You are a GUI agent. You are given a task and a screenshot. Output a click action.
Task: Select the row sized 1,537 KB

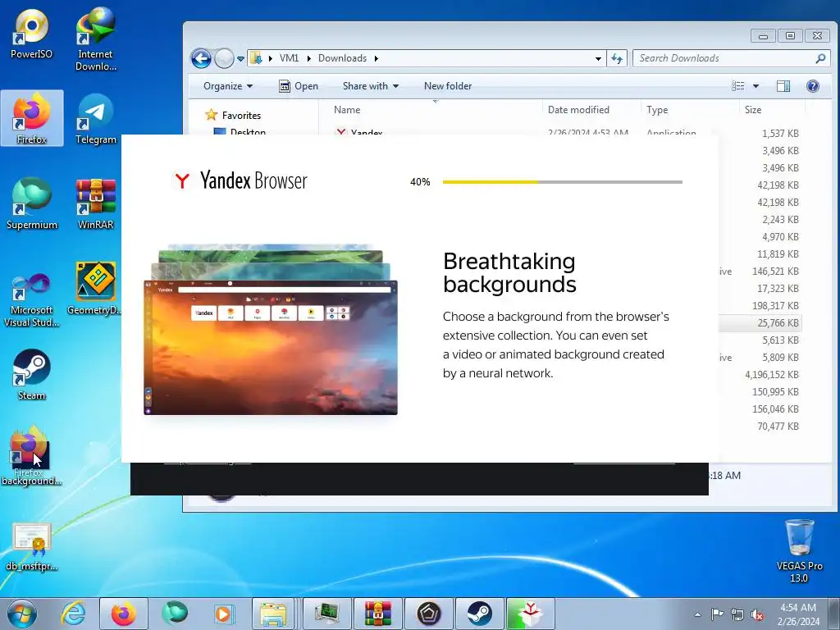(x=566, y=132)
